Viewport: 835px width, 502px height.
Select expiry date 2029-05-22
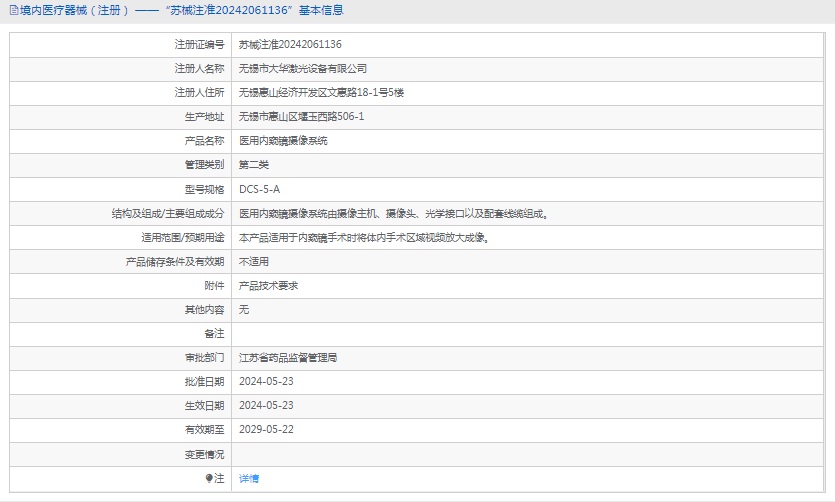[x=266, y=430]
